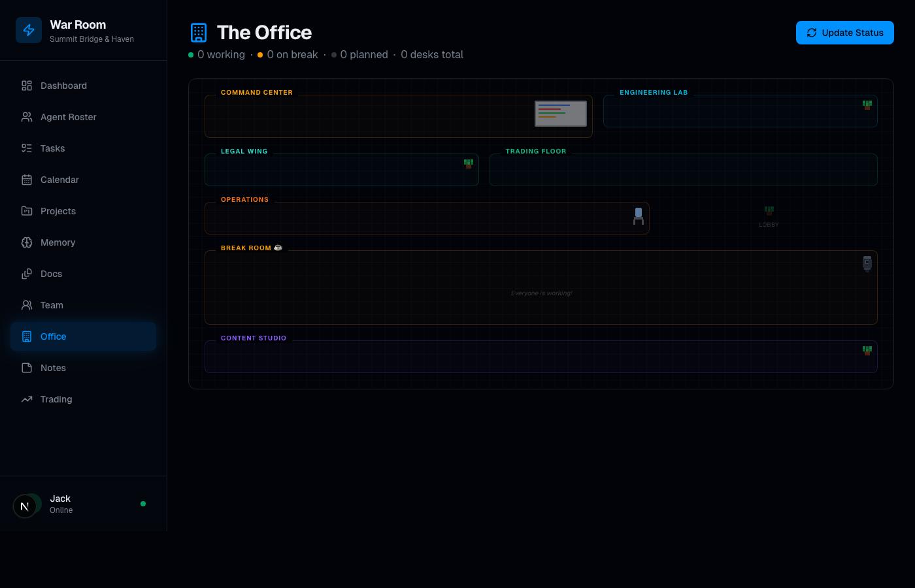Click the potted plant in the Legal Wing
This screenshot has height=588, width=915.
tap(469, 163)
